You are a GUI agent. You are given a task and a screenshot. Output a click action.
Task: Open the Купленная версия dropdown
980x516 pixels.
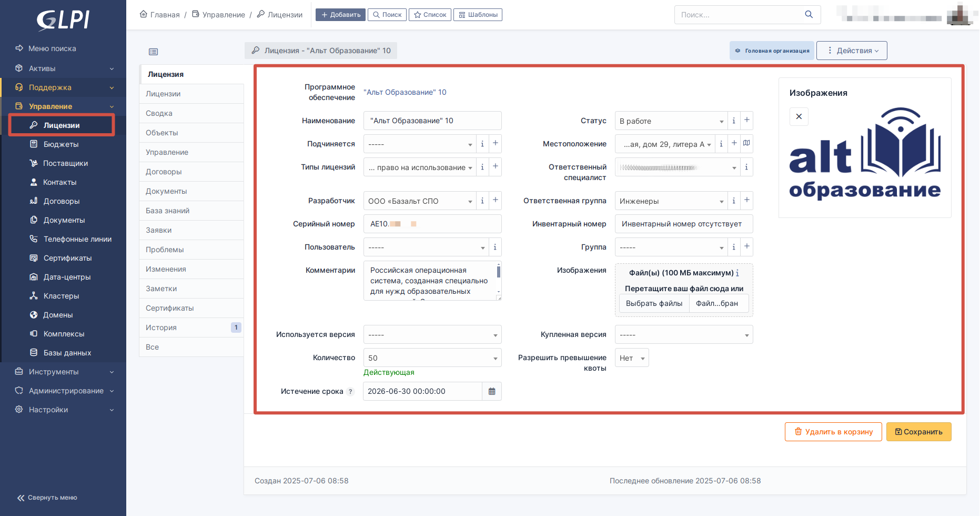coord(684,334)
